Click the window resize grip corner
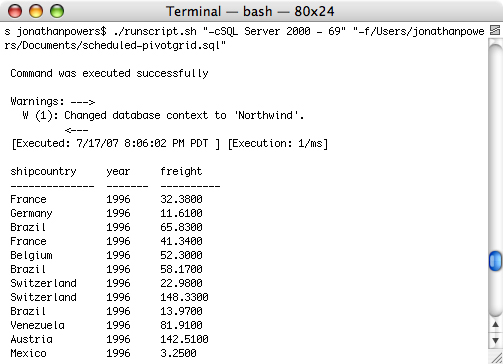This screenshot has width=503, height=364. pyautogui.click(x=496, y=357)
